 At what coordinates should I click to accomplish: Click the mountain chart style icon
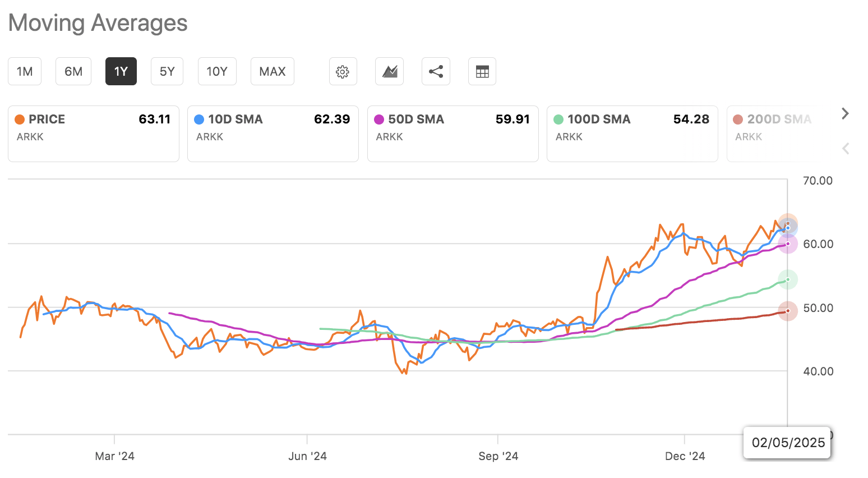click(x=389, y=71)
